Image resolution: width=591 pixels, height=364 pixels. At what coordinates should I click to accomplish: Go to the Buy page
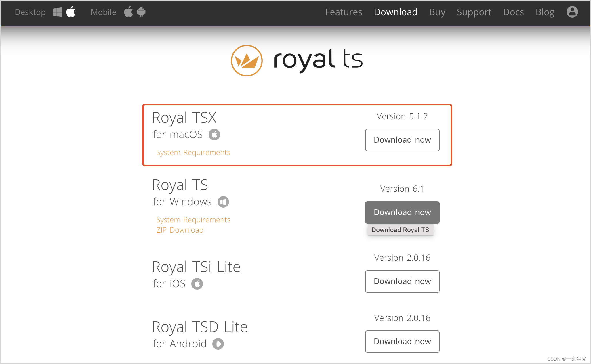tap(437, 12)
